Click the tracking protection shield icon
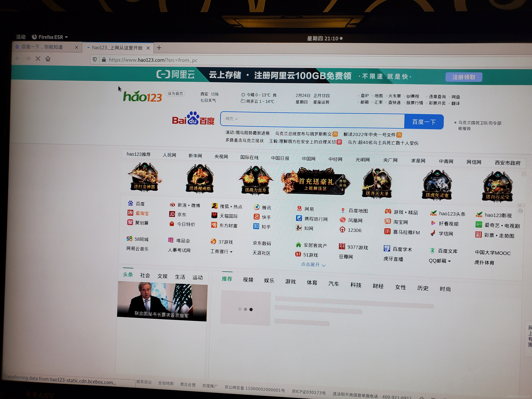Viewport: 532px width, 399px height. click(95, 59)
